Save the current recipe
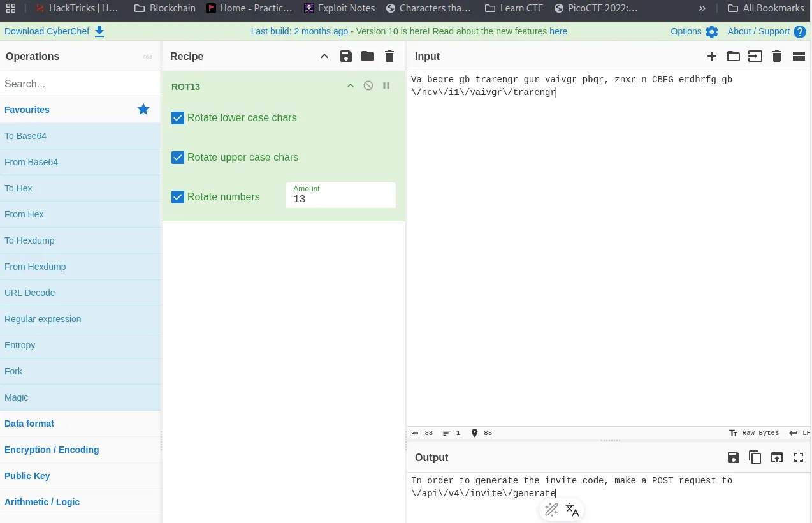 [x=346, y=56]
